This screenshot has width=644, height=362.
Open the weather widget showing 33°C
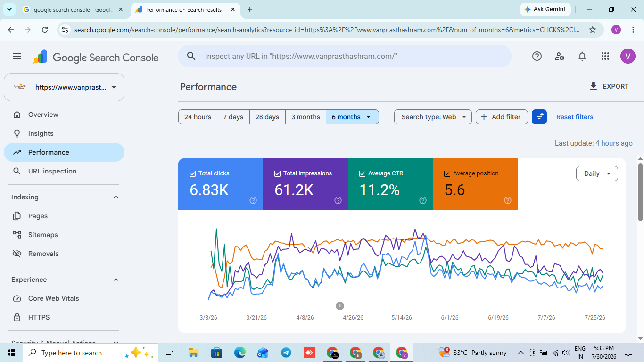tap(473, 353)
